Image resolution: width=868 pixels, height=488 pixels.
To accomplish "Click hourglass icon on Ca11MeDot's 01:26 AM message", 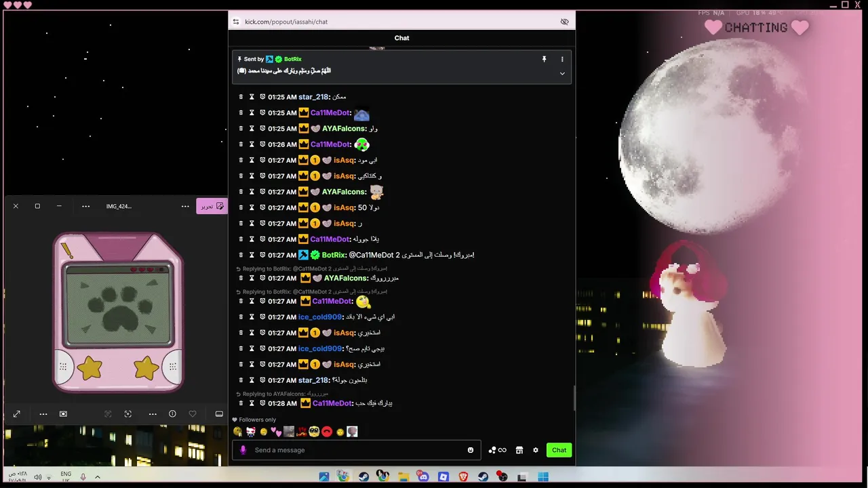I will coord(252,144).
